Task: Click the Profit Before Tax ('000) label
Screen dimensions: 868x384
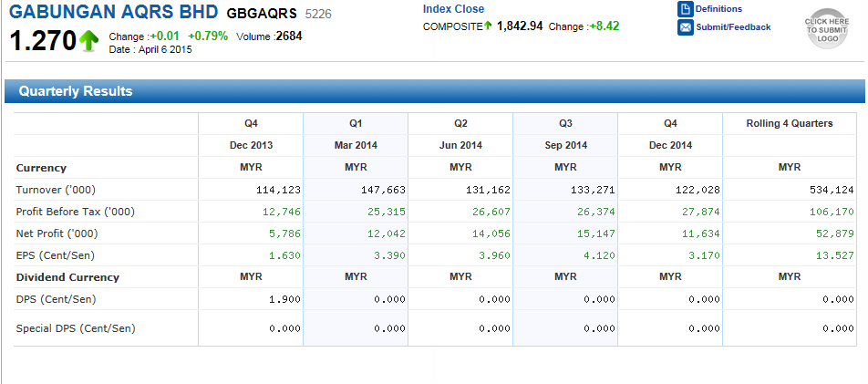Action: (76, 212)
